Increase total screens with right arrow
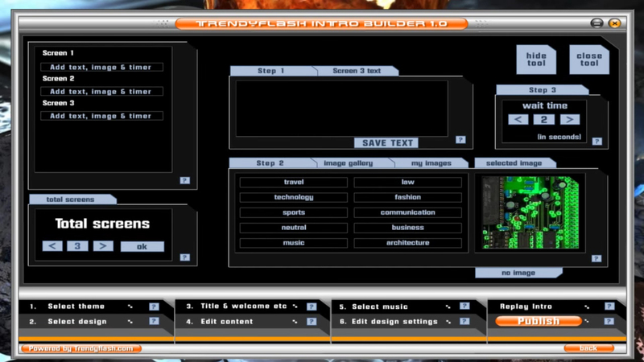 click(x=103, y=246)
